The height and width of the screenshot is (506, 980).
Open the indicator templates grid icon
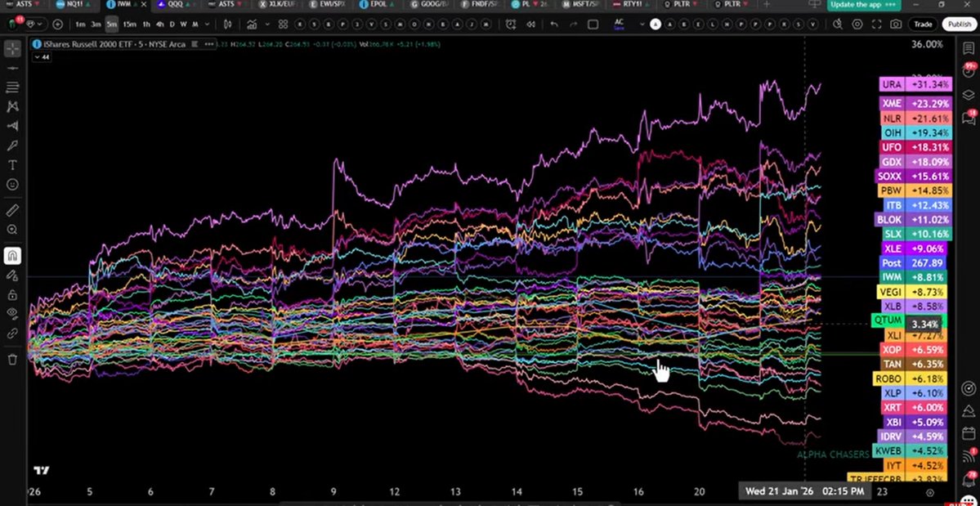pyautogui.click(x=283, y=25)
